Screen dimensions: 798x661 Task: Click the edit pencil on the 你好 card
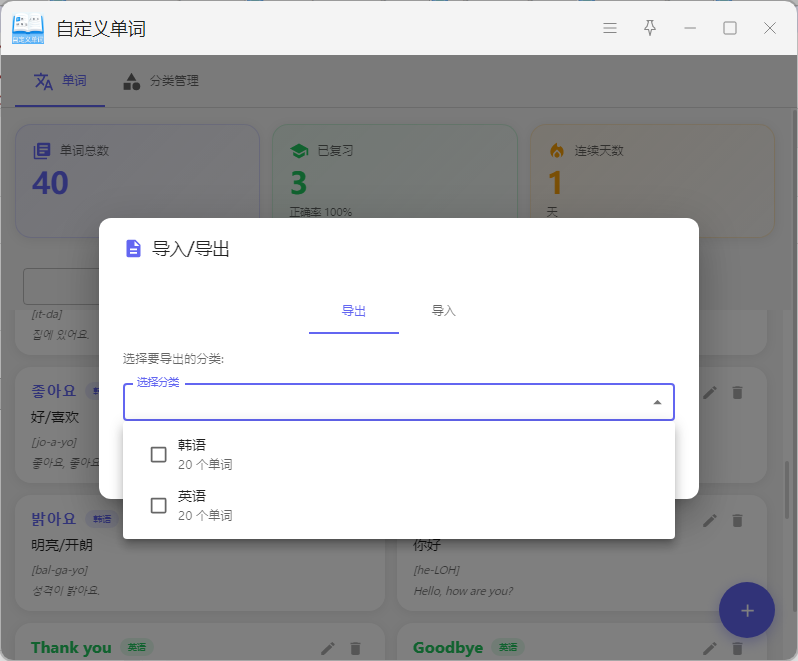[710, 520]
